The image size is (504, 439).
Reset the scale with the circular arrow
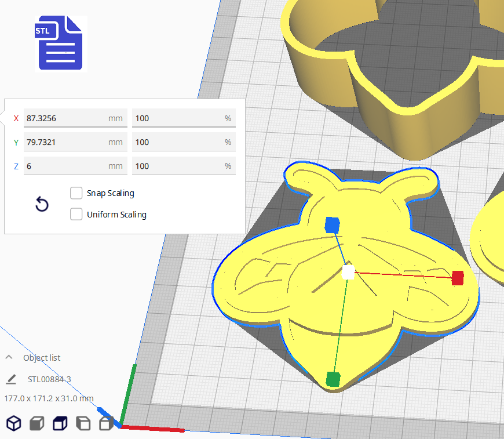click(x=41, y=205)
